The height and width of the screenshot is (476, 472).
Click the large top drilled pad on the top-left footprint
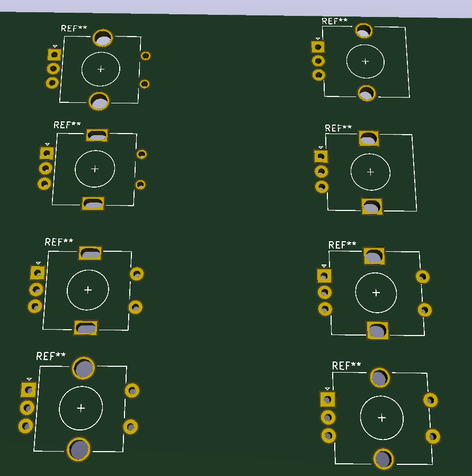coord(101,38)
